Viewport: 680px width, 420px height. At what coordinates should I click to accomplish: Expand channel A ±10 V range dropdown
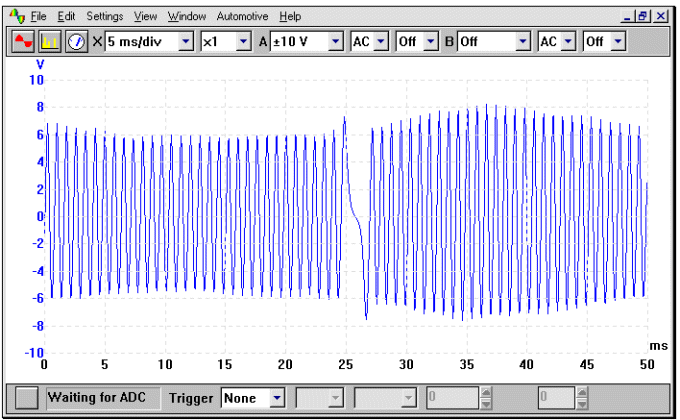pyautogui.click(x=335, y=42)
